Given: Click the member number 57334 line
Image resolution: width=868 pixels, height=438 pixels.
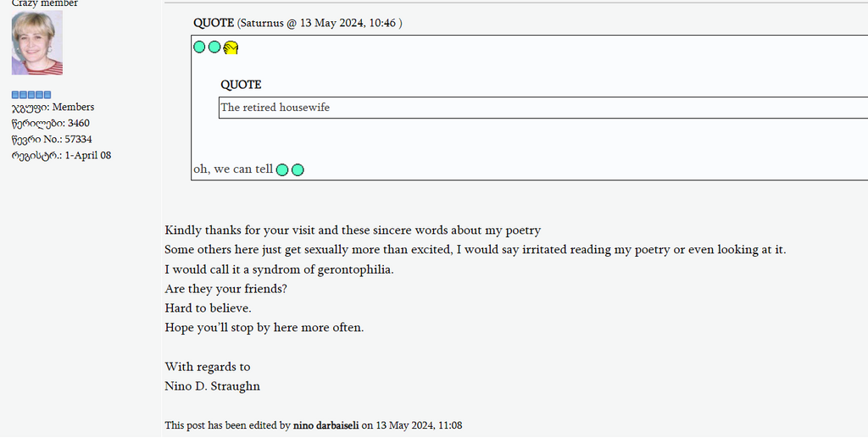Looking at the screenshot, I should (x=52, y=139).
